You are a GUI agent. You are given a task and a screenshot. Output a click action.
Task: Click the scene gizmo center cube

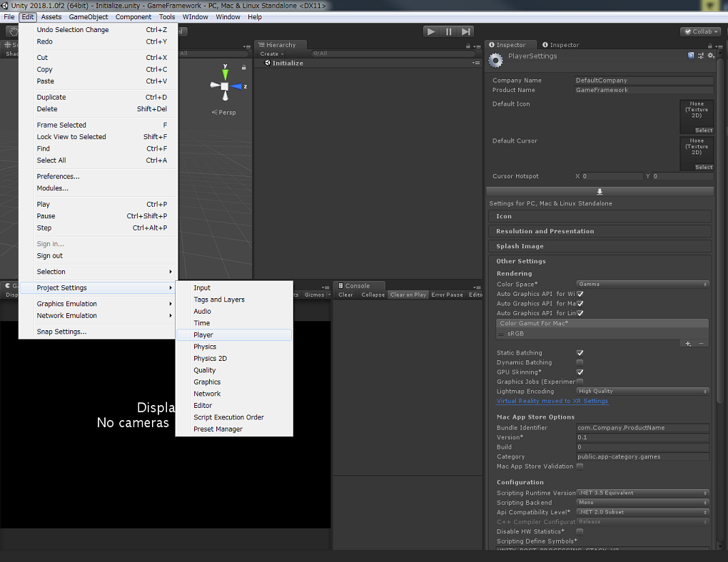[225, 86]
